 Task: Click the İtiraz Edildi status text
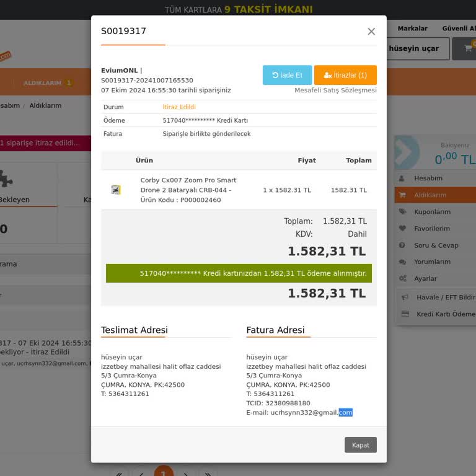(179, 107)
